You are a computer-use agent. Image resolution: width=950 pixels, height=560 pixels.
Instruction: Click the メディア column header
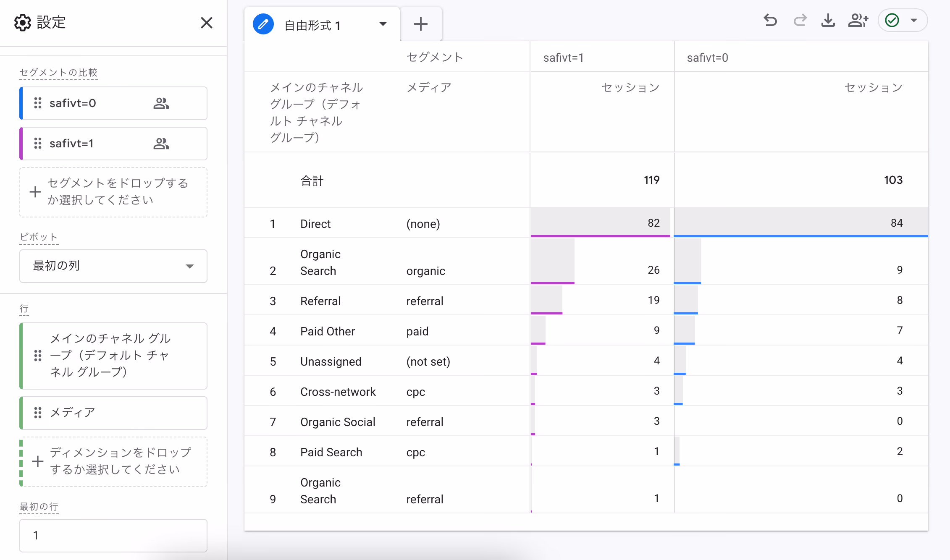429,87
